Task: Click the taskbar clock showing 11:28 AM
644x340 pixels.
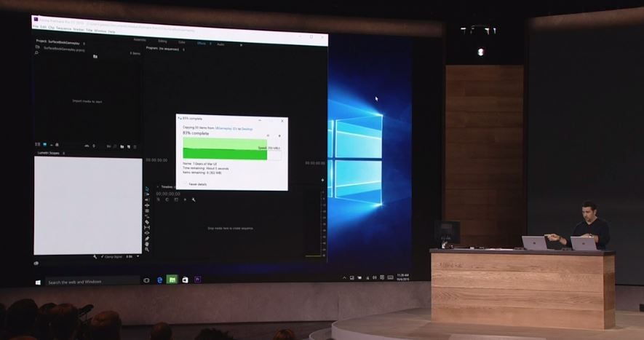Action: pos(402,277)
